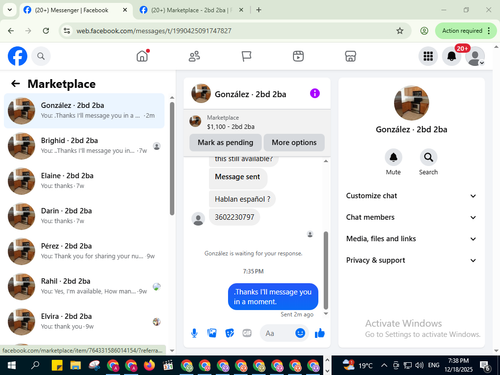This screenshot has width=500, height=375.
Task: Click the Aa message input field
Action: (278, 333)
